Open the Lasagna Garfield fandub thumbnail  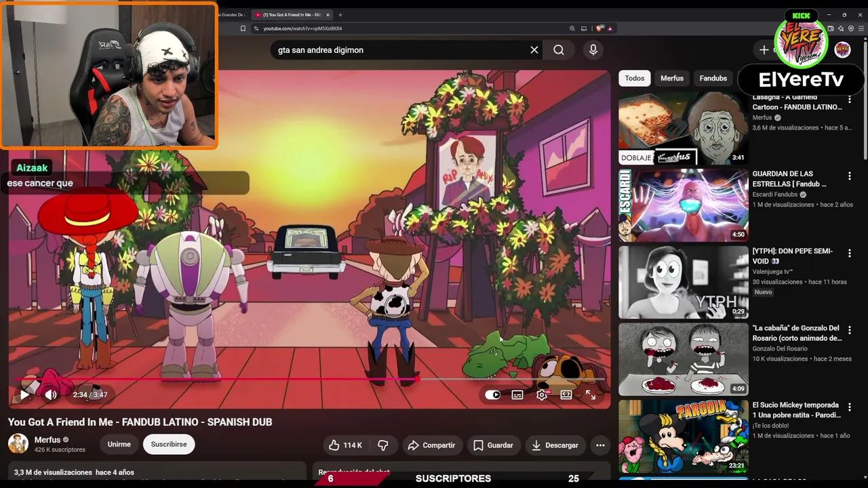683,128
